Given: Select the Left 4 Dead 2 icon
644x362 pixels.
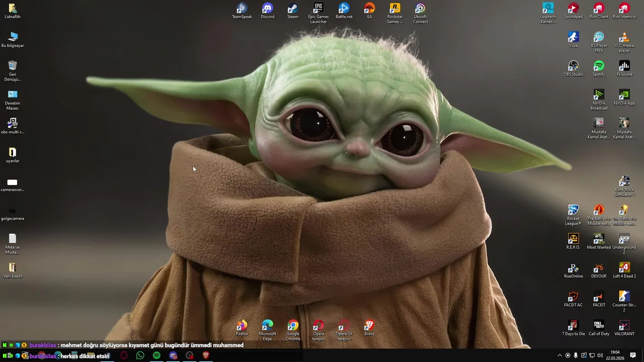Looking at the screenshot, I should pos(624,270).
